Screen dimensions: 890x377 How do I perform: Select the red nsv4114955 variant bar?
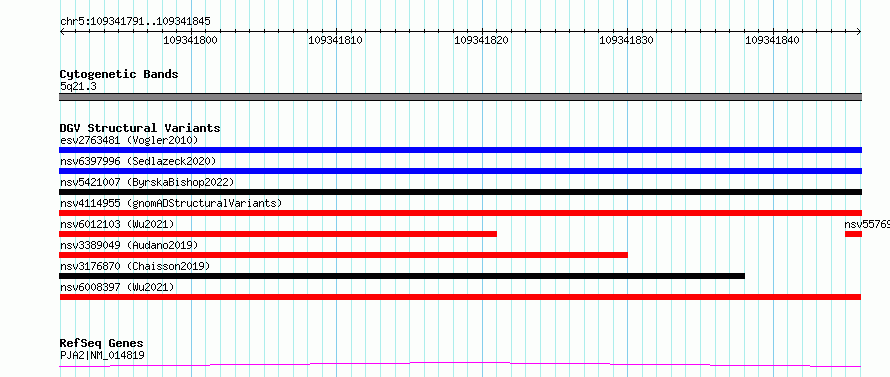(x=460, y=213)
